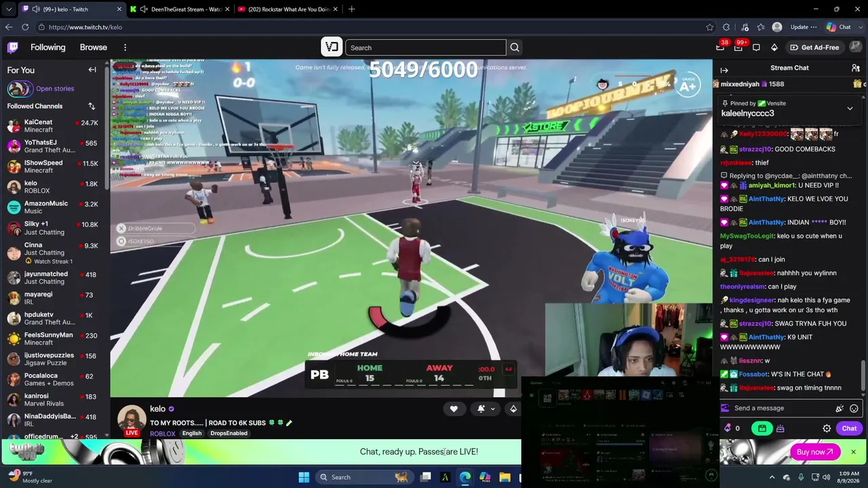Open AmazonMusic channel in sidebar
868x488 pixels.
(x=54, y=207)
